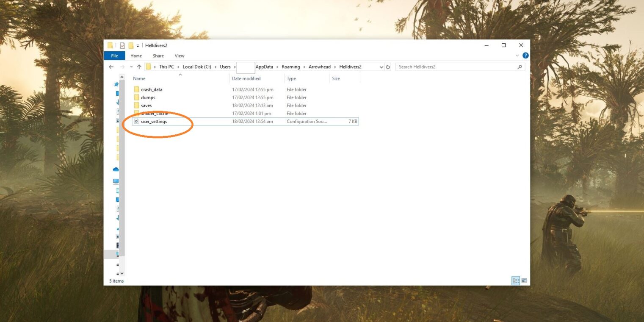Click This PC monitor icon in navigation pane
This screenshot has width=644, height=322.
coord(116,181)
